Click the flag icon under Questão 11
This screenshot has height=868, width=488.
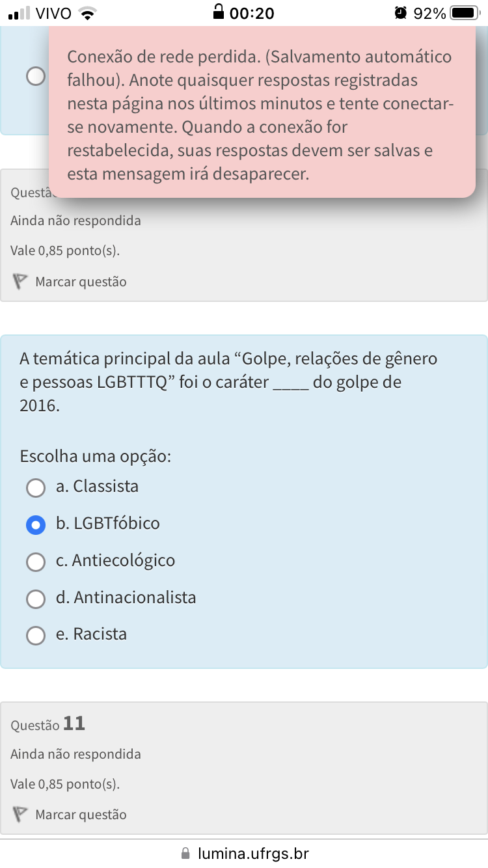click(x=20, y=815)
